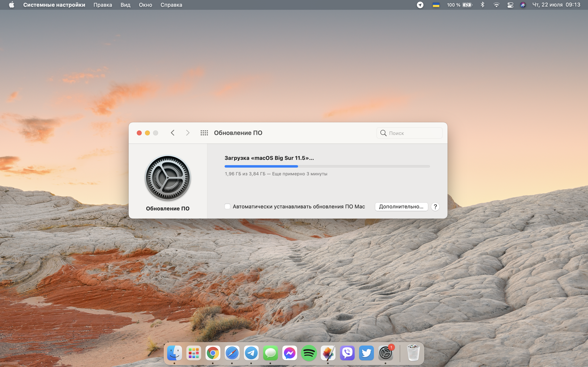This screenshot has height=367, width=588.
Task: Open Google Chrome in the Dock
Action: click(x=213, y=353)
